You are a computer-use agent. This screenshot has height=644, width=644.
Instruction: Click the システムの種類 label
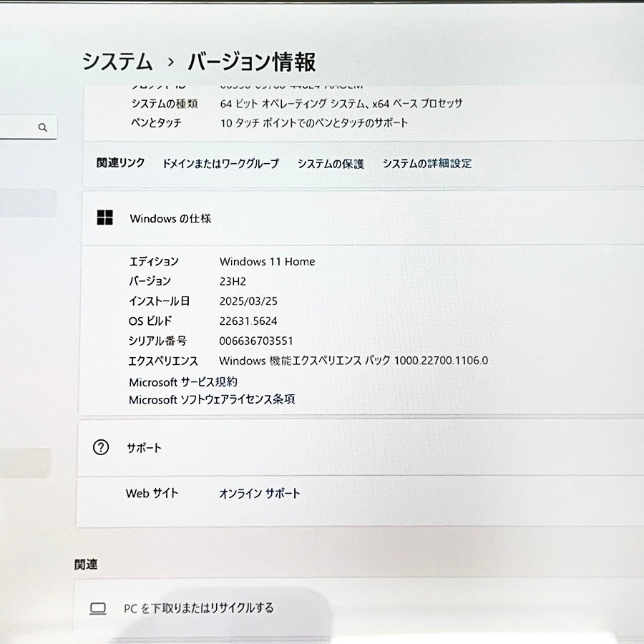click(x=165, y=104)
